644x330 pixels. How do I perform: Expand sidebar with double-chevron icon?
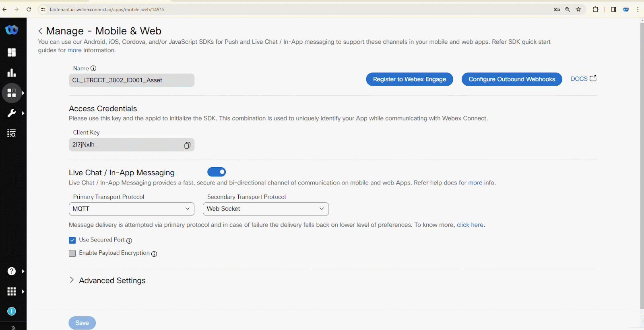[13, 328]
